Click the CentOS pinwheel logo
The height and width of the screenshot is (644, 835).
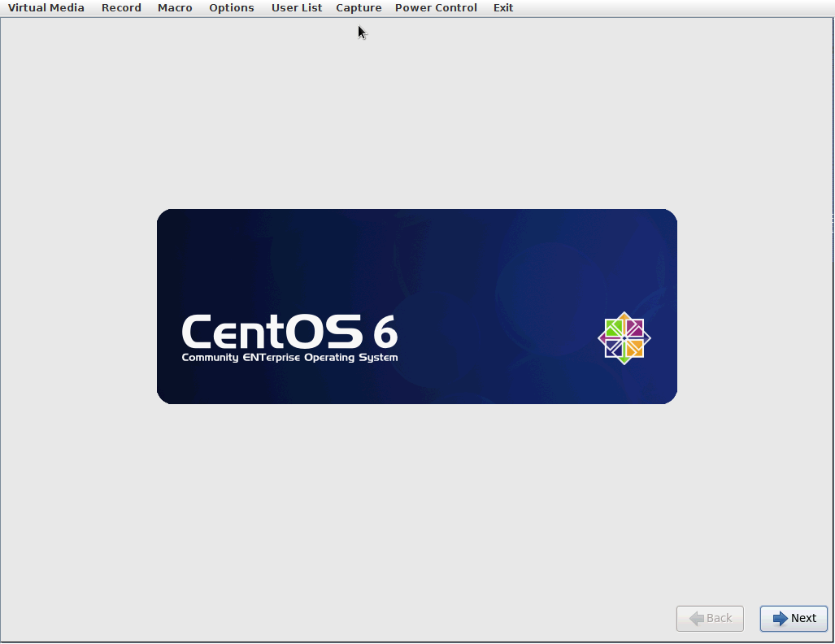[624, 338]
